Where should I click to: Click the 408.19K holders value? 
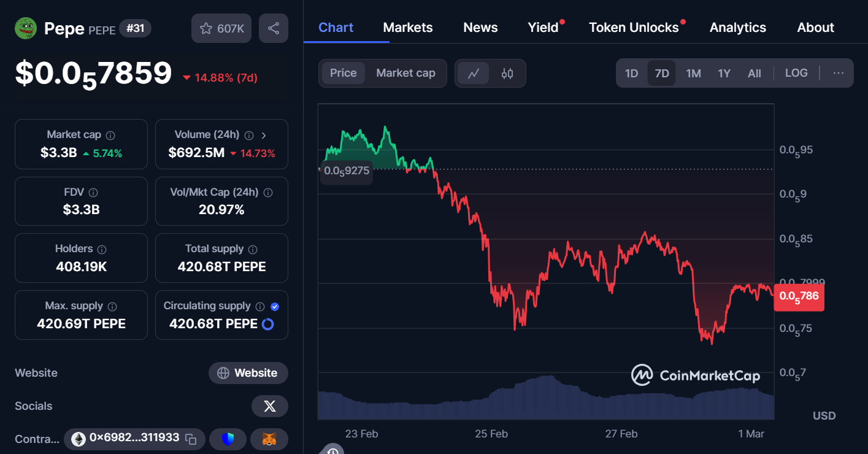tap(81, 267)
